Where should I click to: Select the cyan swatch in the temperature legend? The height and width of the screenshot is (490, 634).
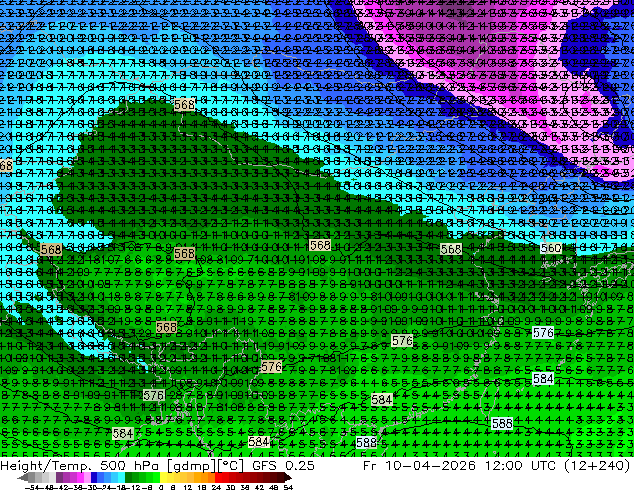(121, 478)
